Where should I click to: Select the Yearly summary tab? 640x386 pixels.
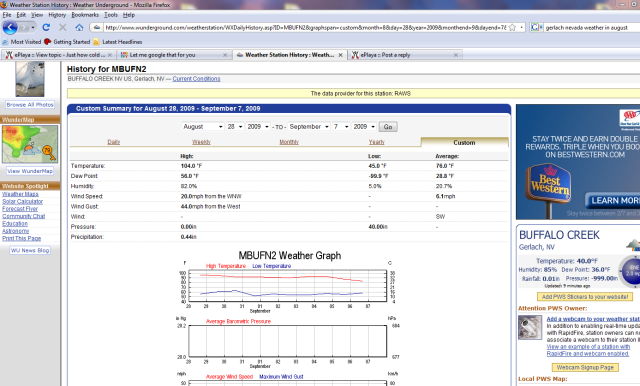point(376,142)
